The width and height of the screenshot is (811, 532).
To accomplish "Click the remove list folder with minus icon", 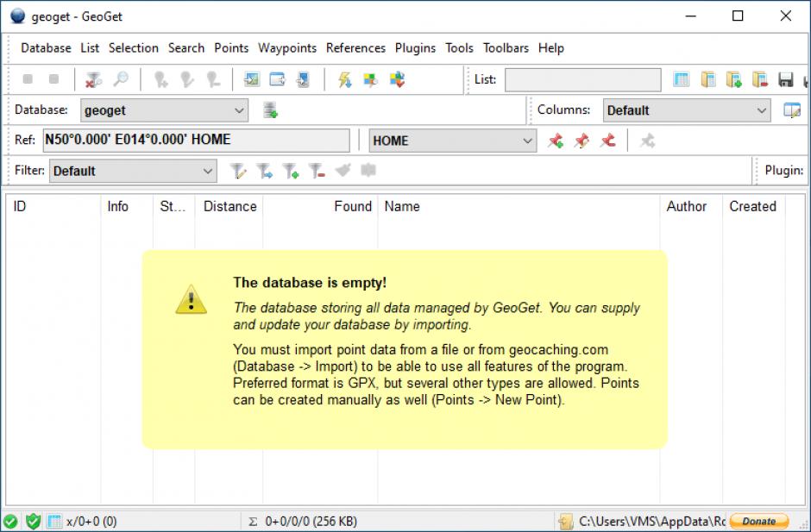I will point(760,79).
